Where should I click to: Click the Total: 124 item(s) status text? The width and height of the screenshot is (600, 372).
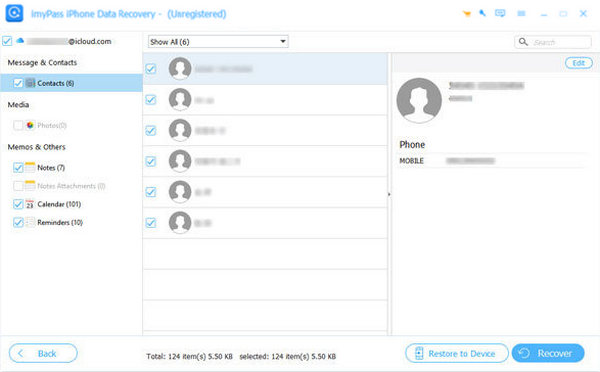coord(189,356)
